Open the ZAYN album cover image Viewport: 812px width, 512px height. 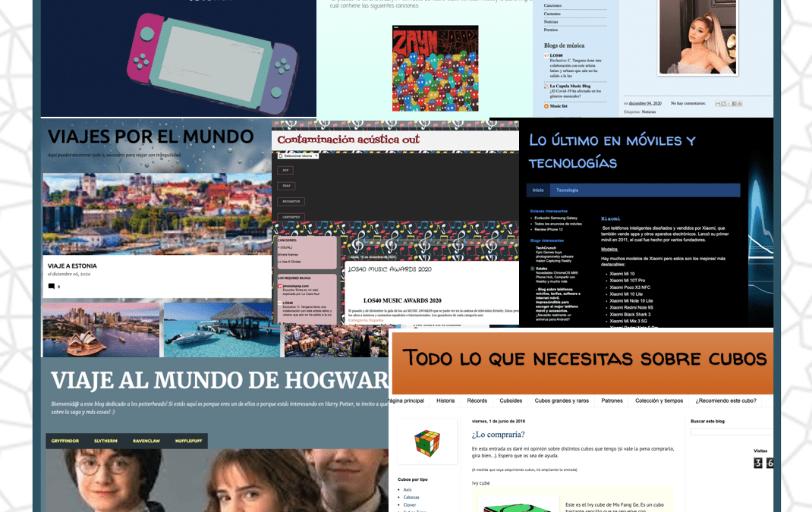tap(435, 68)
